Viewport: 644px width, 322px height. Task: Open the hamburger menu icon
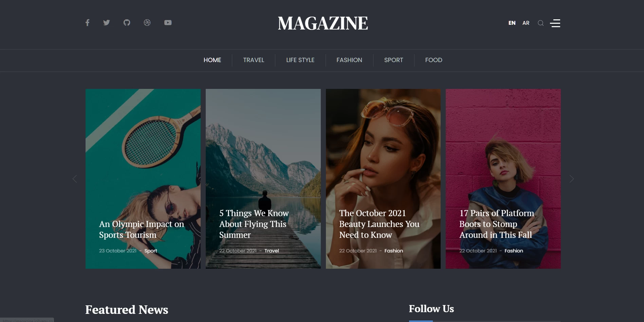click(555, 23)
